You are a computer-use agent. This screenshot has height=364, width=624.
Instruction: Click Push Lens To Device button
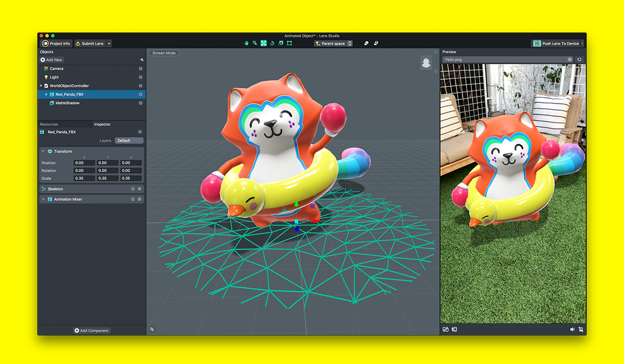coord(556,44)
